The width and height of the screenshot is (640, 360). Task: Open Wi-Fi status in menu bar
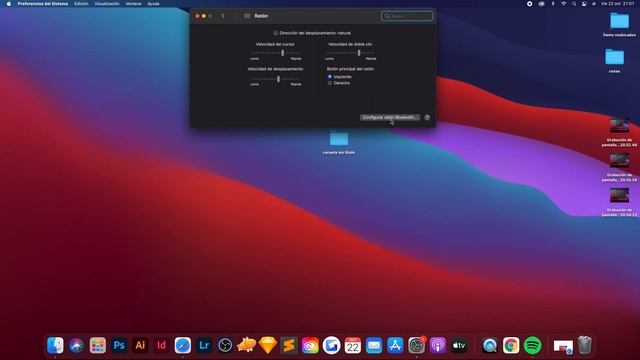tap(564, 4)
